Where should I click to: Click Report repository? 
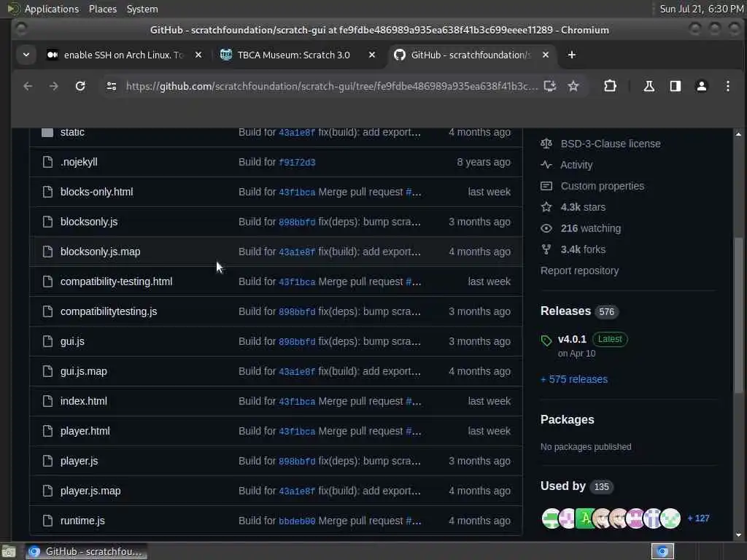579,271
